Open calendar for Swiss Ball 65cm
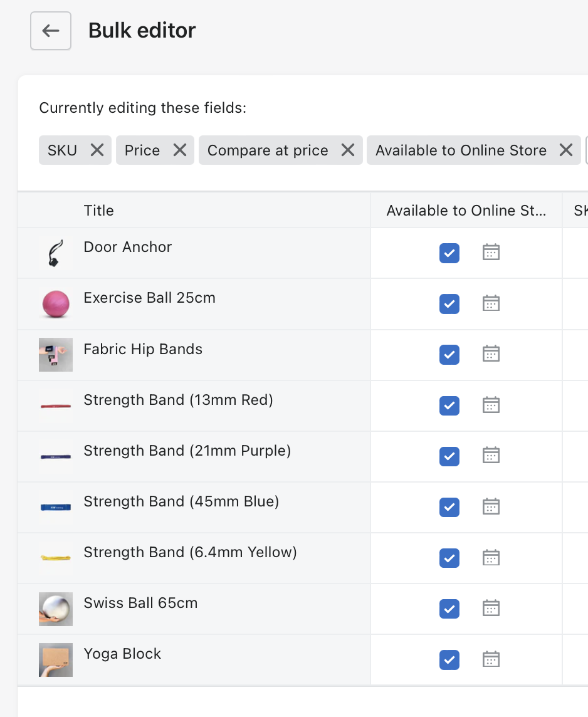The image size is (588, 717). click(491, 608)
